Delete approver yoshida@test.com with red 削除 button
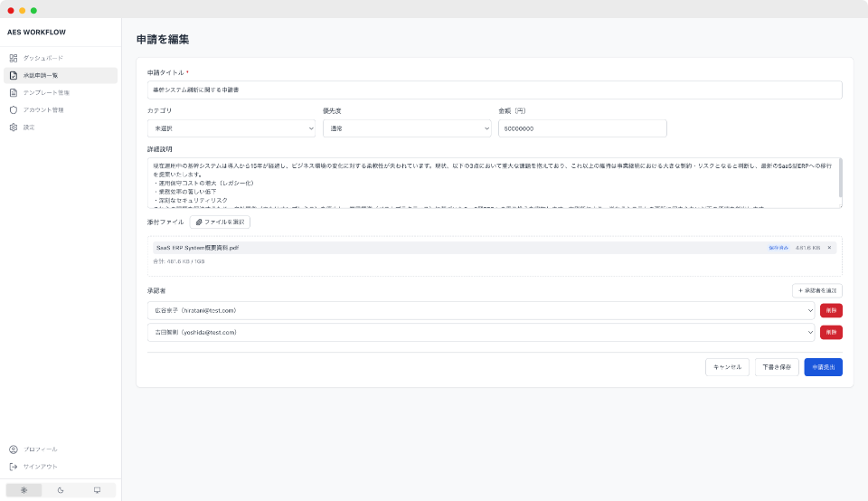This screenshot has height=501, width=868. 831,332
